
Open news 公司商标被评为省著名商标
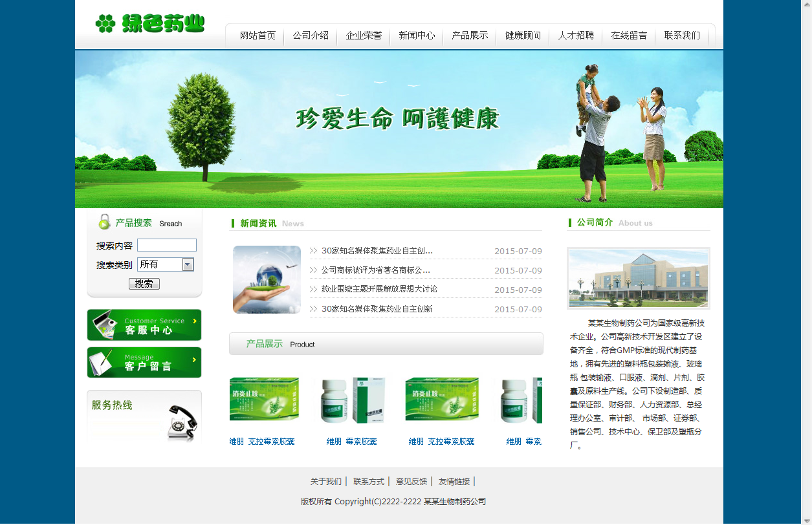click(375, 270)
